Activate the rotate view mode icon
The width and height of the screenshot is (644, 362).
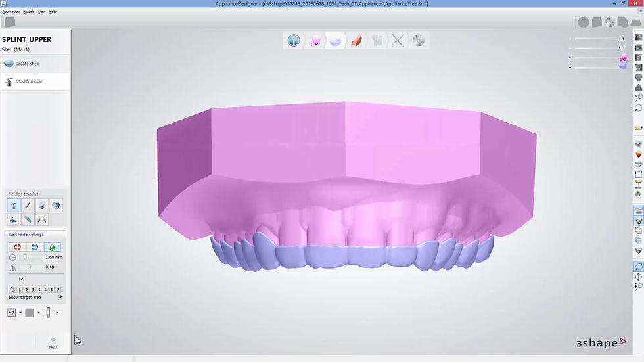tap(638, 267)
